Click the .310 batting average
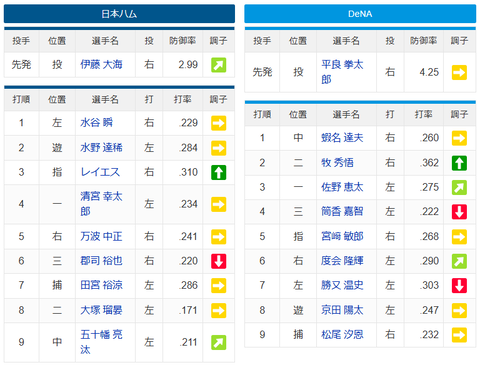This screenshot has height=365, width=480. [189, 172]
